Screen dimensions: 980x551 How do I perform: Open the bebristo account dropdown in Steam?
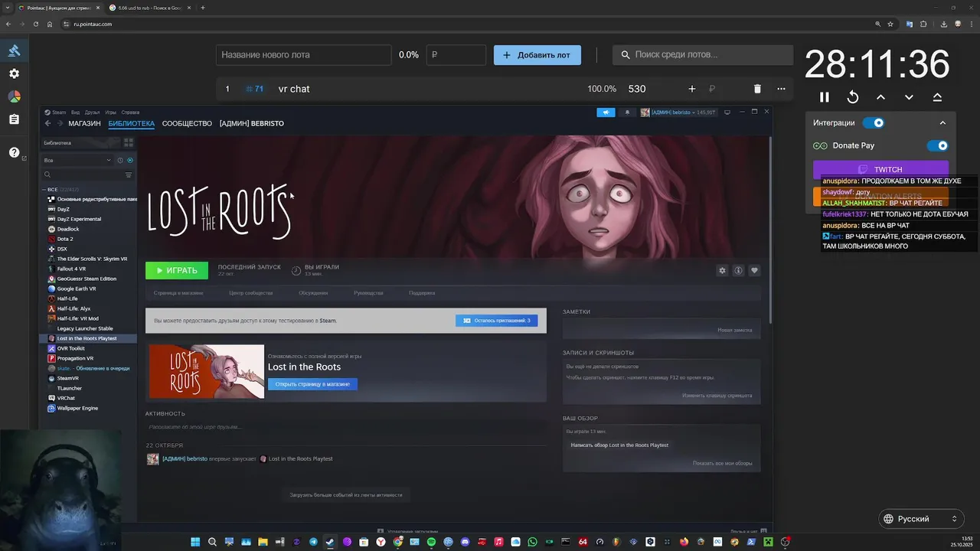[x=678, y=112]
